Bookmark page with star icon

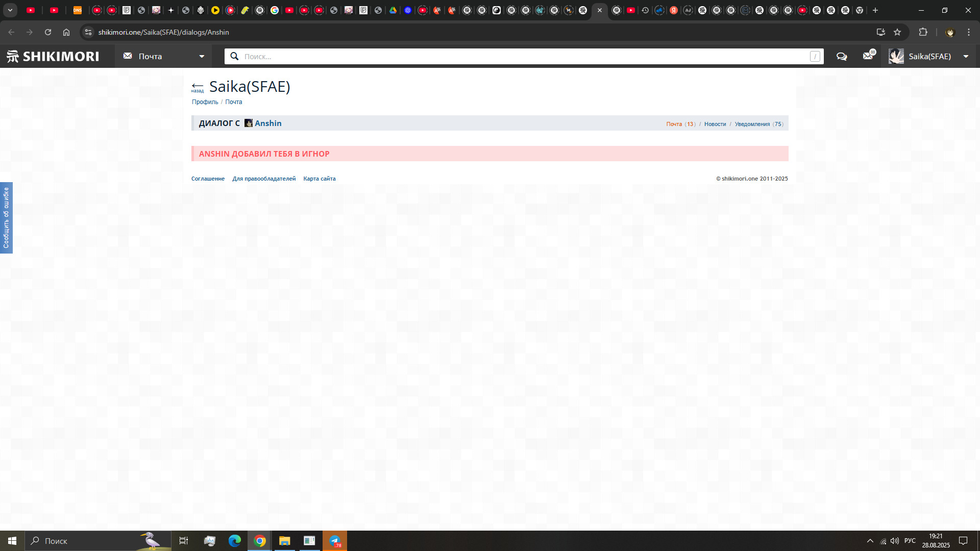[x=897, y=32]
